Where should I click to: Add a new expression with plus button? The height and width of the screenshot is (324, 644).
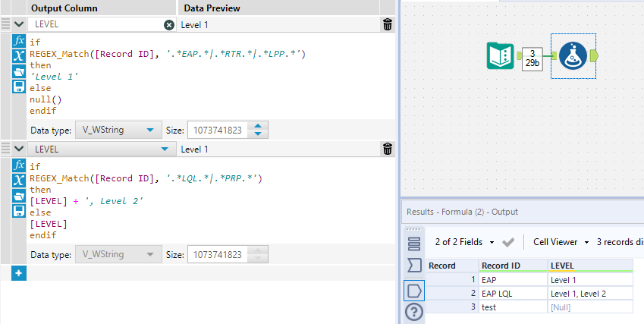19,272
